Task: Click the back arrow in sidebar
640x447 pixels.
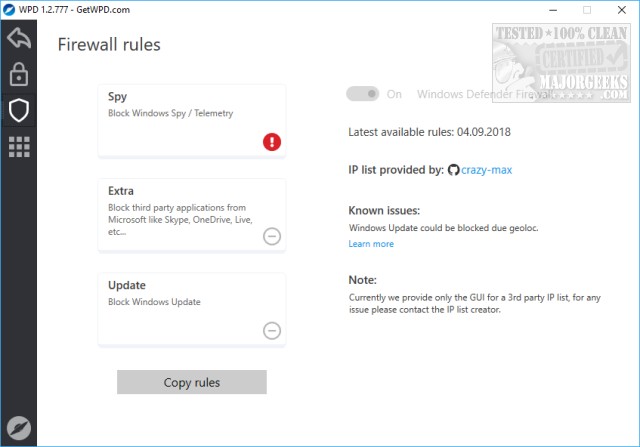Action: click(x=18, y=40)
